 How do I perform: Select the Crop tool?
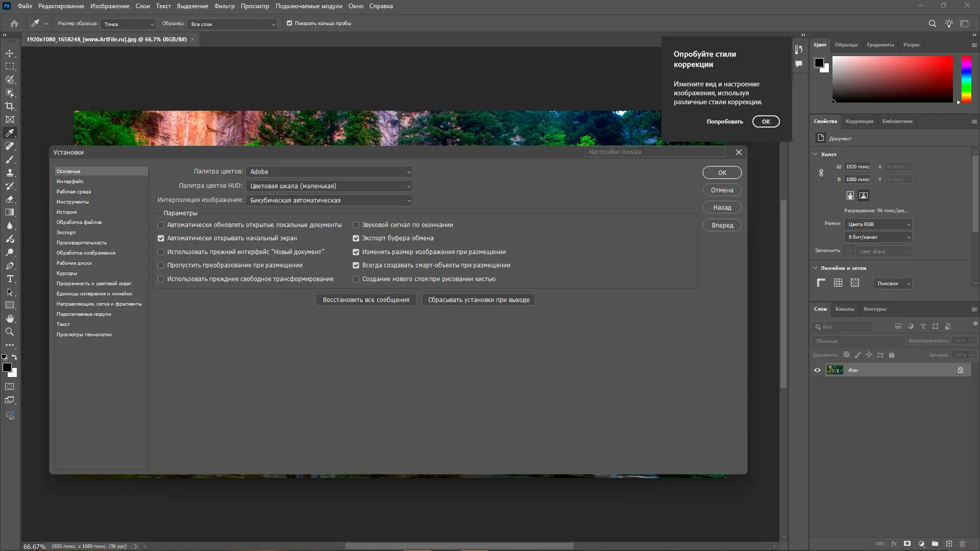10,106
